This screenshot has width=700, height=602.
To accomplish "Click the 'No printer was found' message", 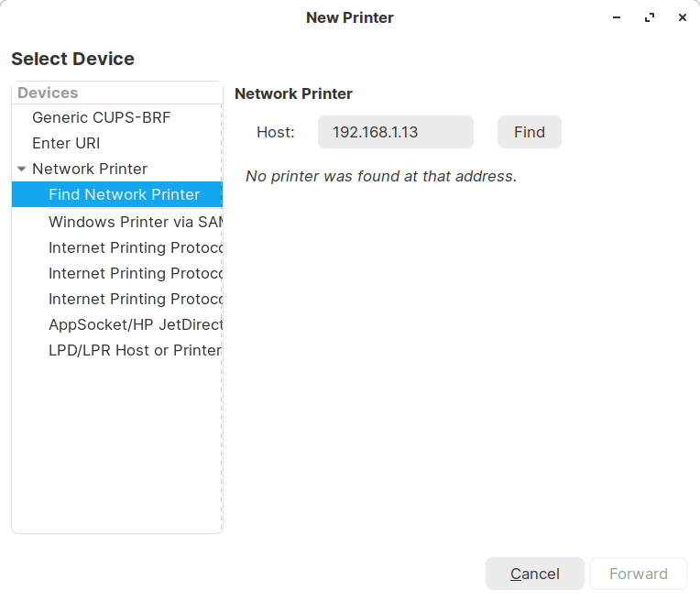I will (x=381, y=176).
